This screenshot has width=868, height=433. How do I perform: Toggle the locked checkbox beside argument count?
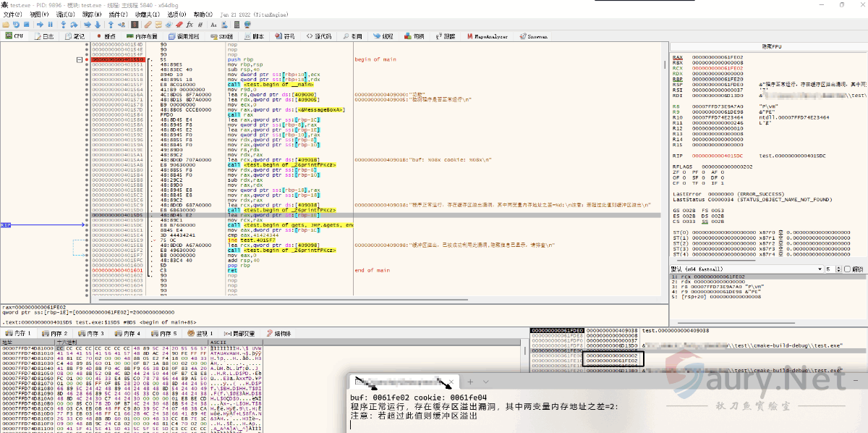tap(847, 269)
